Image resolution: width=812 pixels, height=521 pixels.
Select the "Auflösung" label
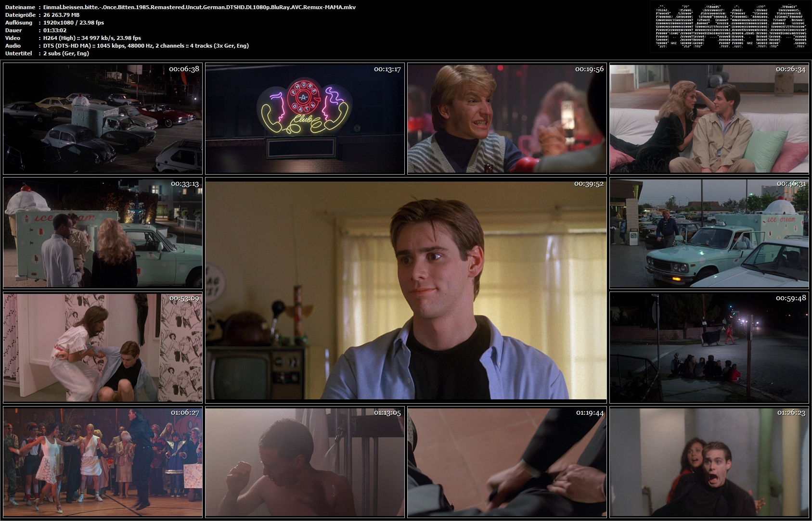pos(18,23)
